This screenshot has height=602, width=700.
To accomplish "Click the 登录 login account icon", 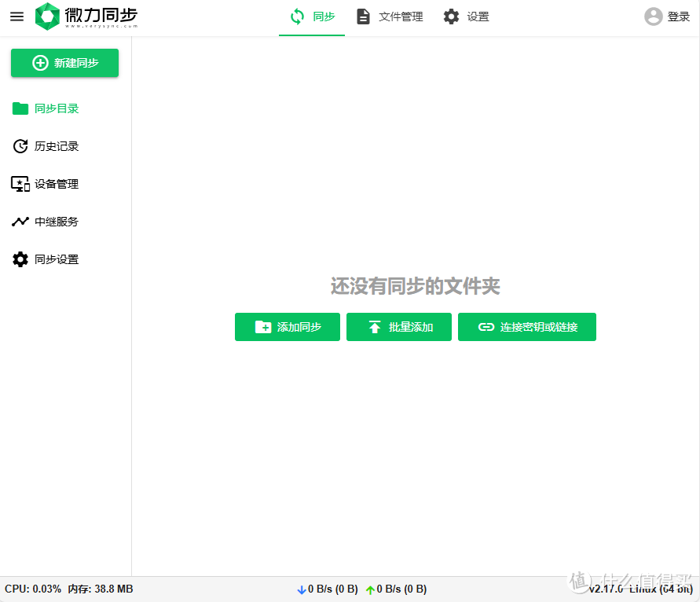I will [x=653, y=16].
